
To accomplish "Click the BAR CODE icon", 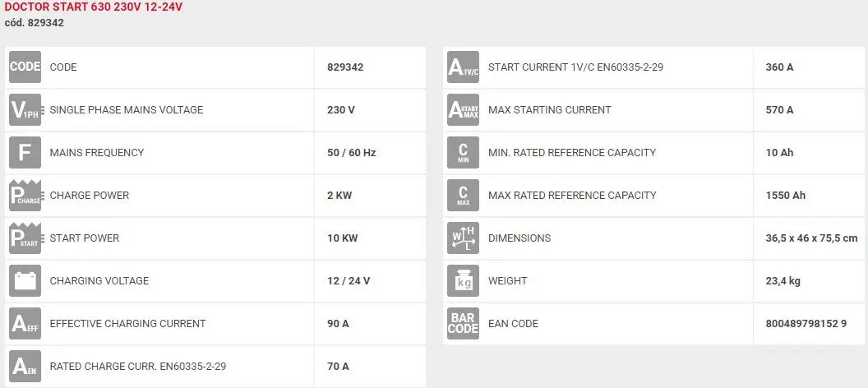I will tap(464, 323).
